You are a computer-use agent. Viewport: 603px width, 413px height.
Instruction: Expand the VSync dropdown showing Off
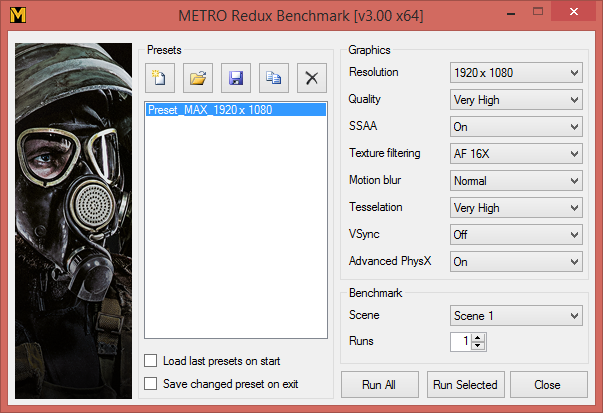[x=516, y=235]
